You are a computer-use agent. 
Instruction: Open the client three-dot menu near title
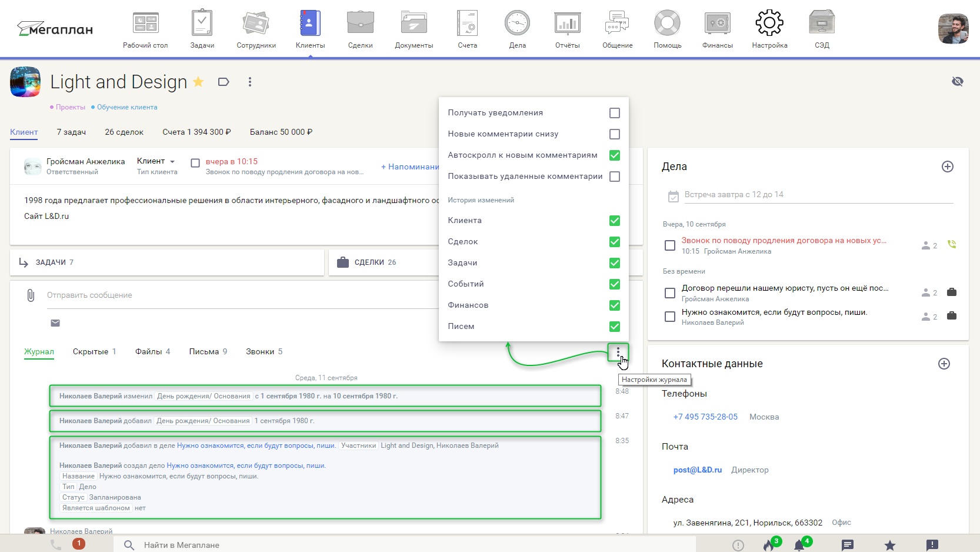tap(250, 82)
